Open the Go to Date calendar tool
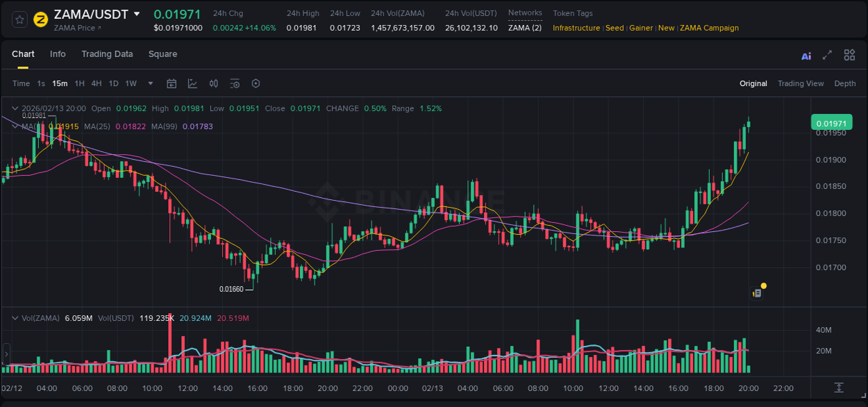This screenshot has width=868, height=407. tap(172, 83)
